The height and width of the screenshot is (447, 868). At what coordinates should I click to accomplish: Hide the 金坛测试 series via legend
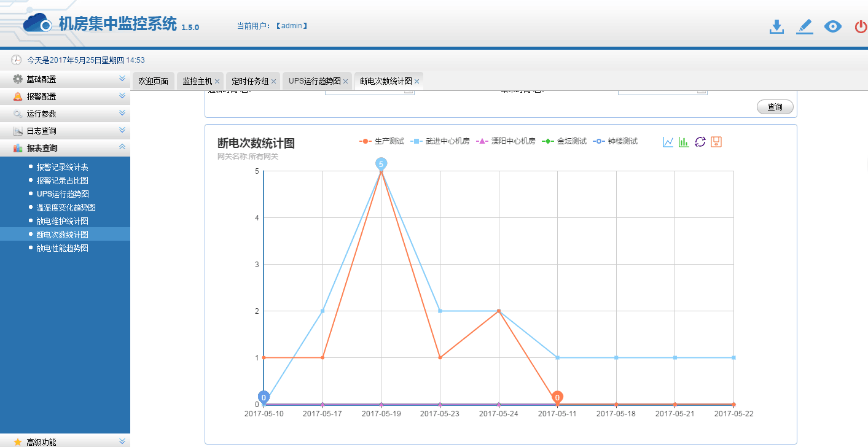[x=568, y=141]
